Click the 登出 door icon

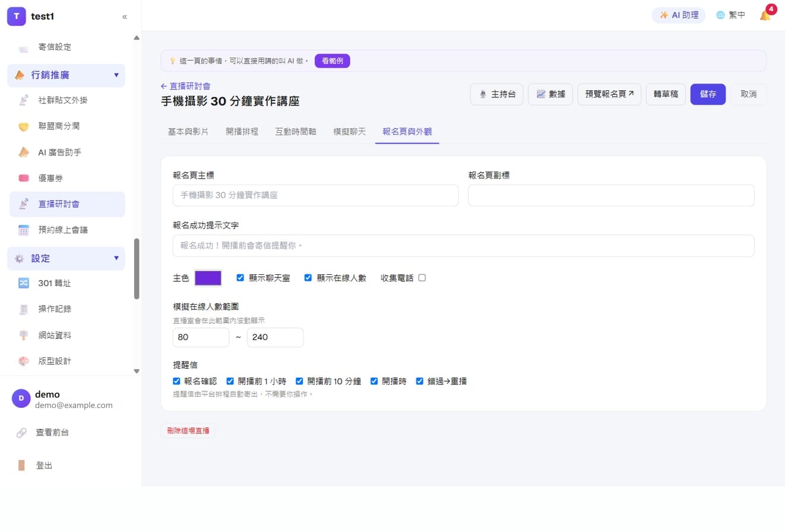(x=21, y=465)
